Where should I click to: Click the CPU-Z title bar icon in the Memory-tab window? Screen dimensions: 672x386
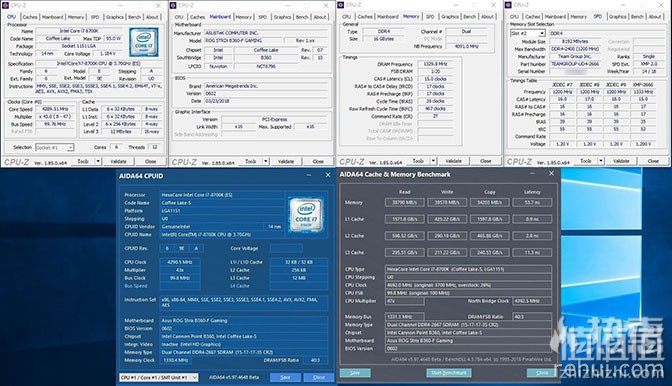[x=341, y=5]
